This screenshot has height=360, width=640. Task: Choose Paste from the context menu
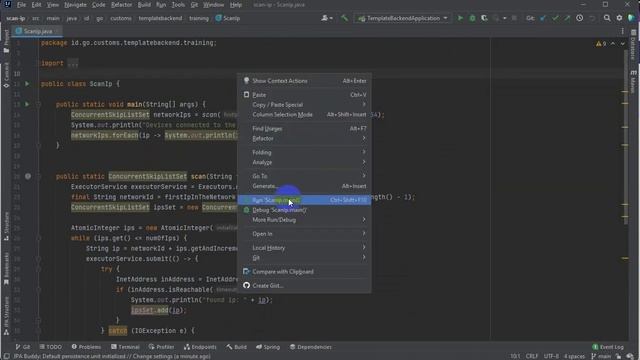click(x=304, y=95)
